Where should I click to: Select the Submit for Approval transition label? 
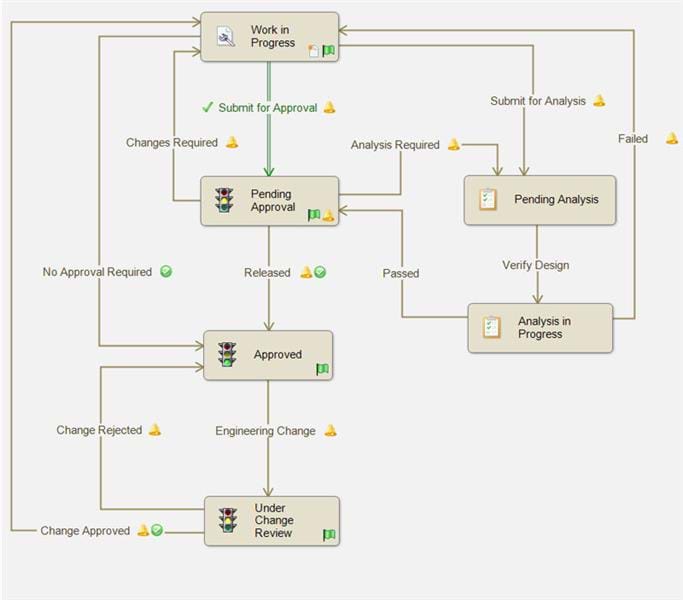(x=267, y=108)
